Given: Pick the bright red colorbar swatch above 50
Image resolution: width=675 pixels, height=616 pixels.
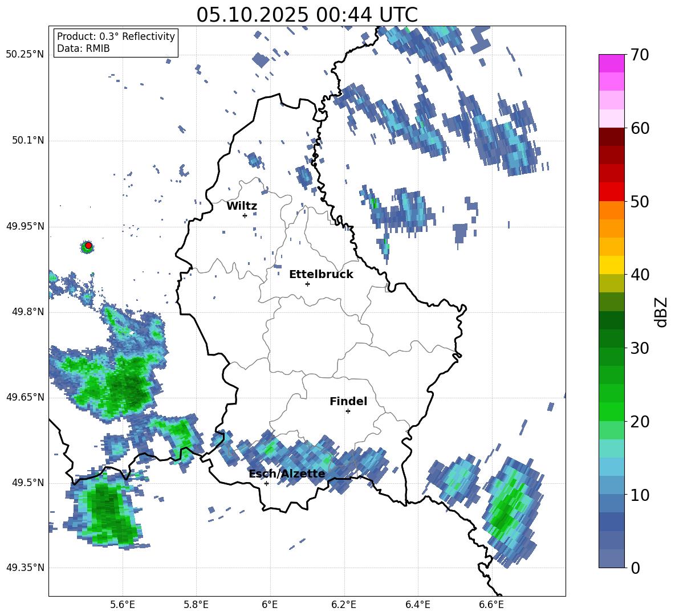Looking at the screenshot, I should [x=612, y=192].
